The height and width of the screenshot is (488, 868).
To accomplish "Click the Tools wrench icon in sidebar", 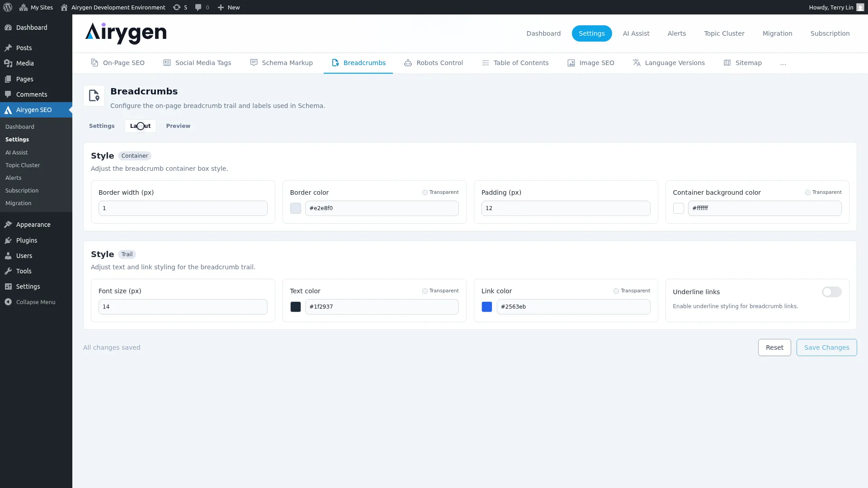I will (x=8, y=271).
